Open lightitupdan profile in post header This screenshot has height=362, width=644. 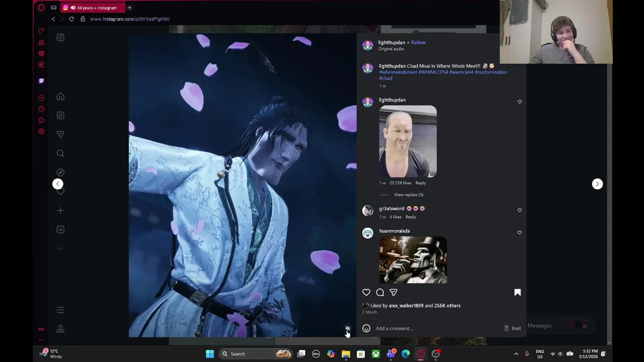point(391,42)
